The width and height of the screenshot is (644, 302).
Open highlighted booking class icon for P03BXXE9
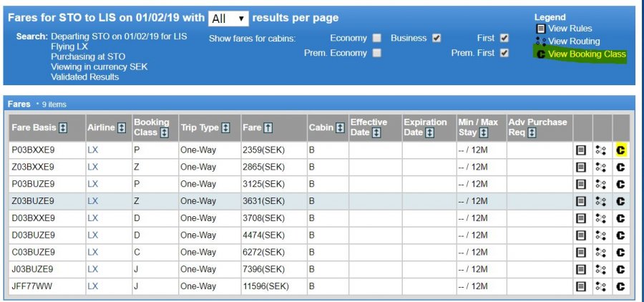tap(620, 150)
